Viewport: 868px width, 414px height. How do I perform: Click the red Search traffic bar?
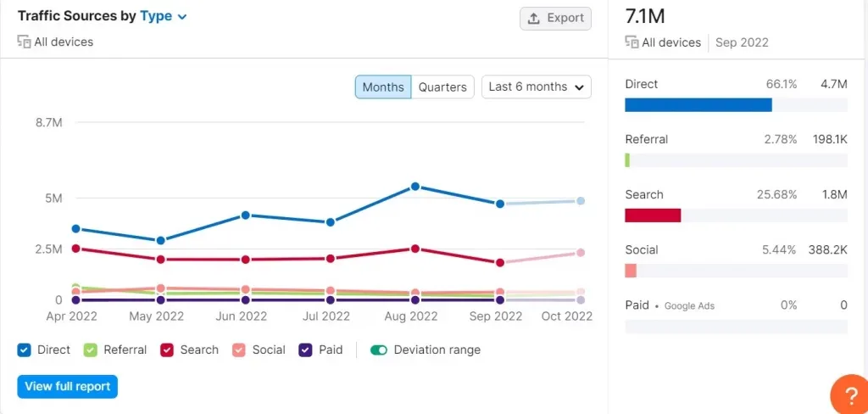(653, 215)
